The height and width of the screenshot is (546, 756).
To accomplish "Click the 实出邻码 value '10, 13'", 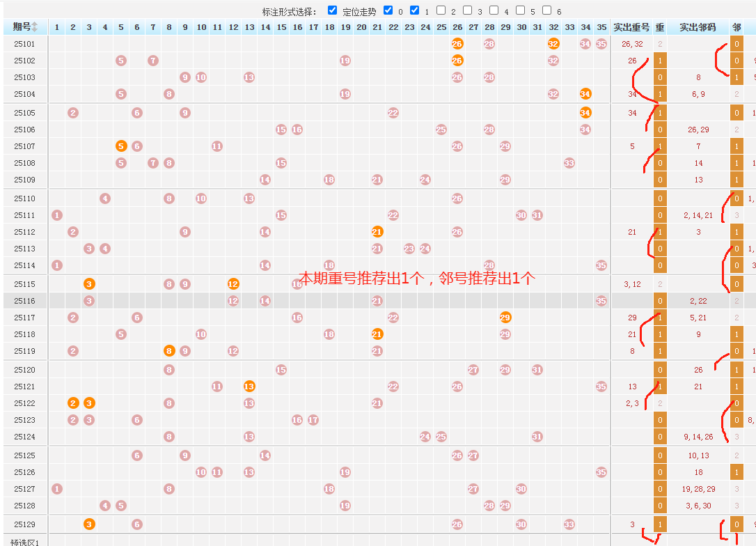I will (x=698, y=455).
